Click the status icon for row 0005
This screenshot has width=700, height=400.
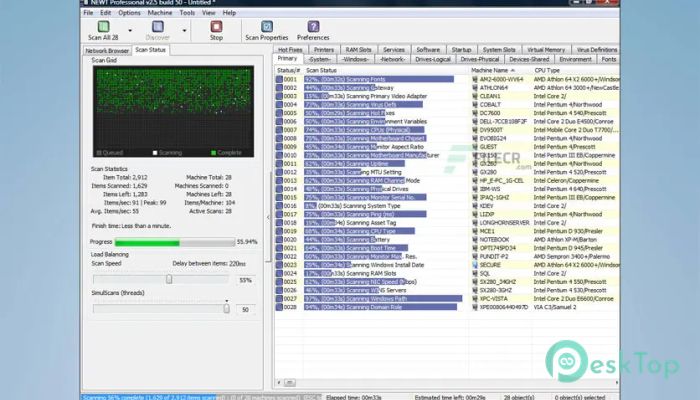tap(279, 113)
